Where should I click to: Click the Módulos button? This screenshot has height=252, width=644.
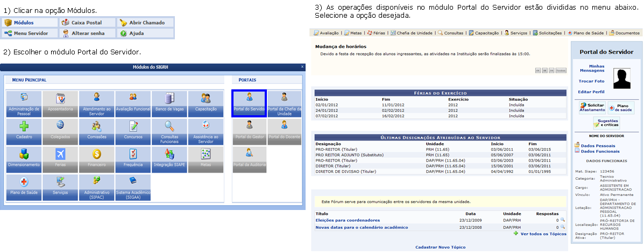coord(30,23)
